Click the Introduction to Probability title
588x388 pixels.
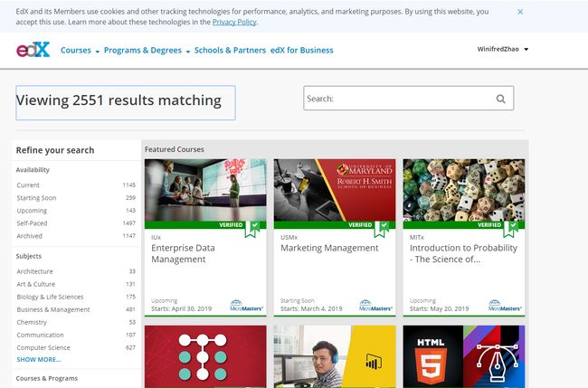click(x=463, y=254)
